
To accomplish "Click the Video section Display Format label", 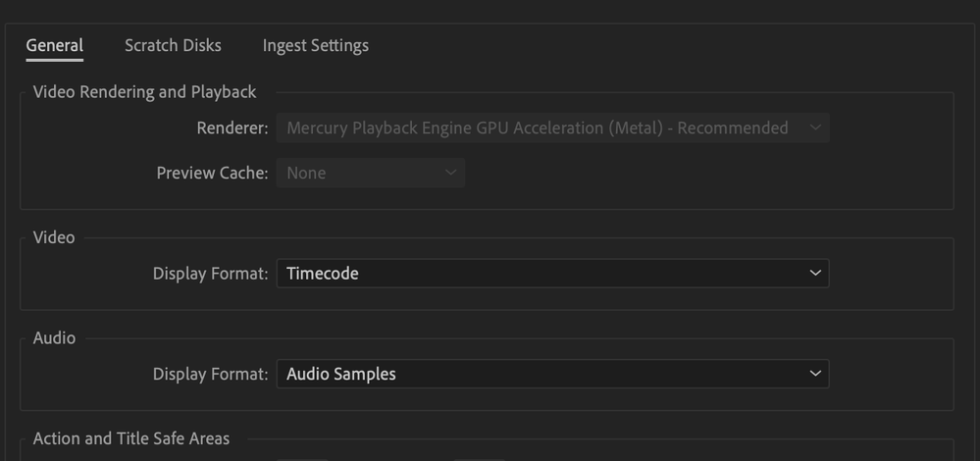I will tap(210, 273).
